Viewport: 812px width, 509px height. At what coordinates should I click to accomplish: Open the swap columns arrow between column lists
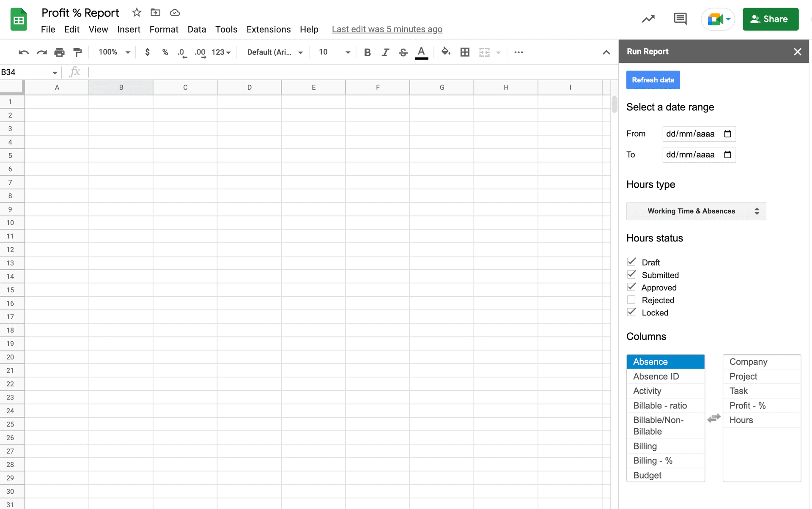[x=713, y=418]
